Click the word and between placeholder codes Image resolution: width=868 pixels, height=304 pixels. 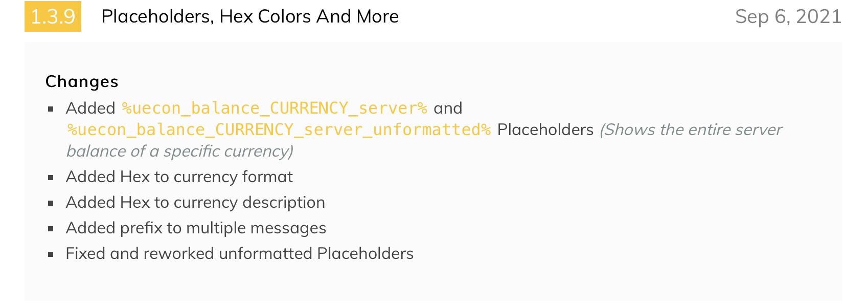coord(448,108)
